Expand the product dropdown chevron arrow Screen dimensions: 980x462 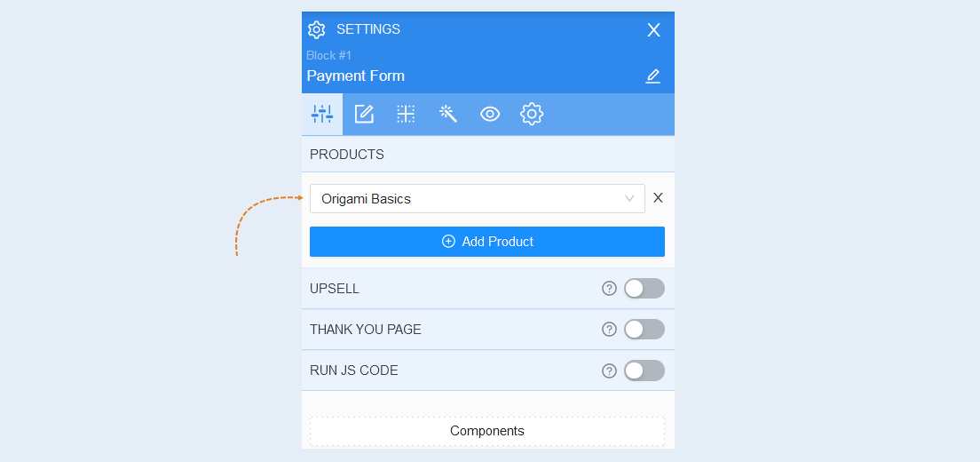[629, 199]
